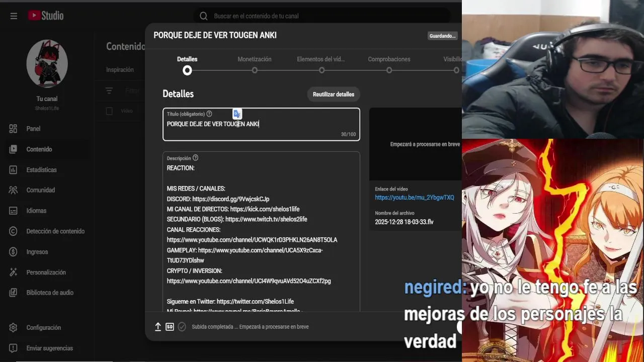Viewport: 644px width, 362px height.
Task: Click the Enviar sugerencias feedback icon
Action: click(x=13, y=348)
